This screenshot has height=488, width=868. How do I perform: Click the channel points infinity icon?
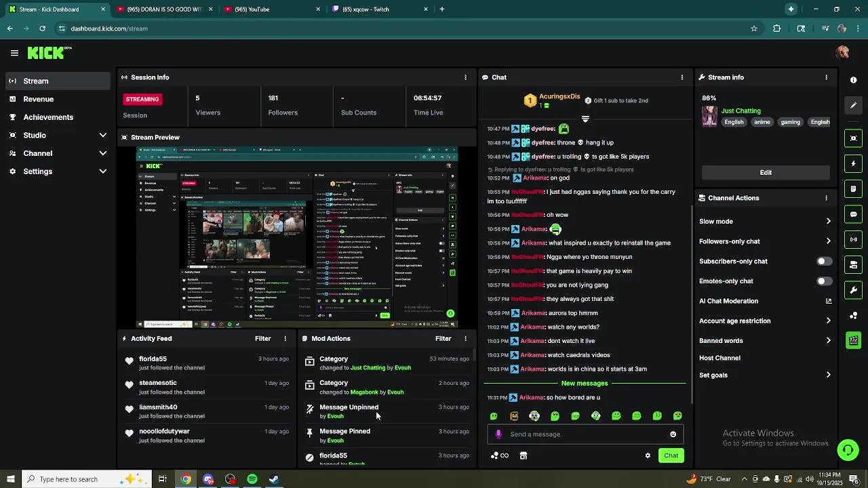tap(500, 455)
